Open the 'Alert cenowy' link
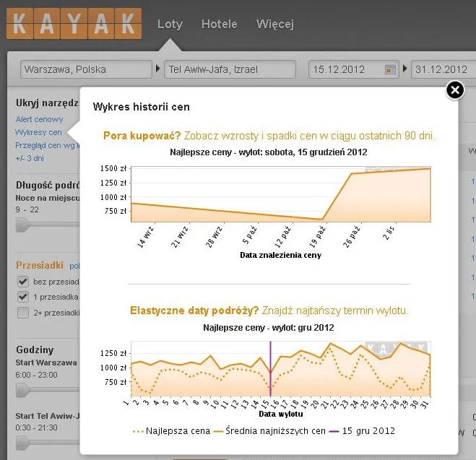This screenshot has width=476, height=460. [39, 119]
